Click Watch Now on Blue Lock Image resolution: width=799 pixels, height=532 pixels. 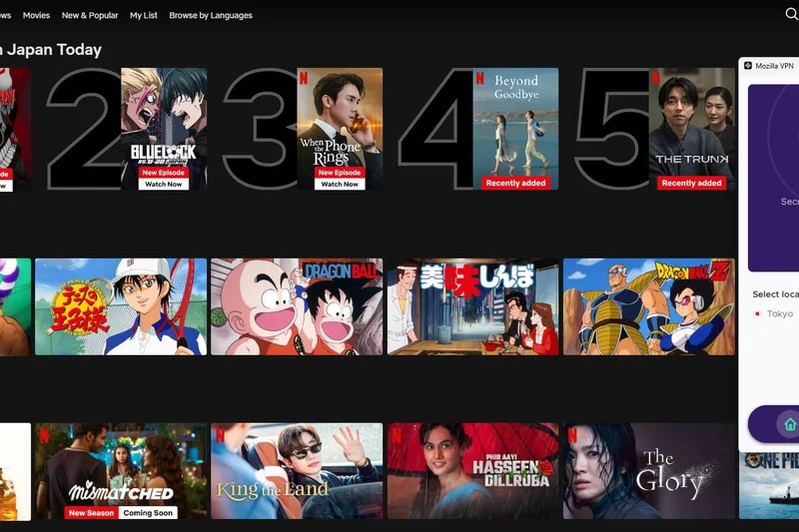164,184
